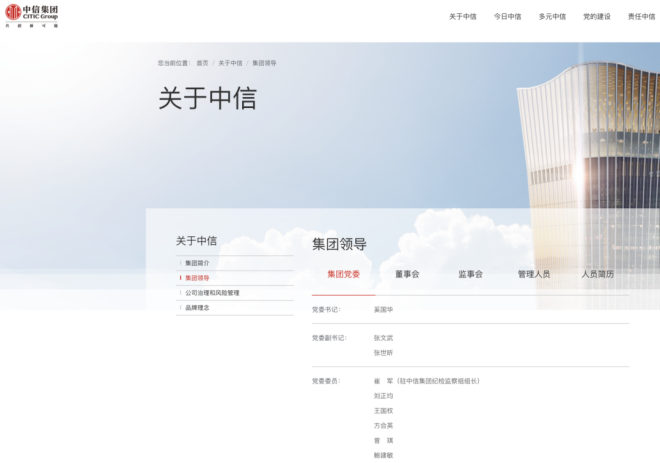This screenshot has height=463, width=660.
Task: Open the 多元中信 navigation menu
Action: (552, 17)
